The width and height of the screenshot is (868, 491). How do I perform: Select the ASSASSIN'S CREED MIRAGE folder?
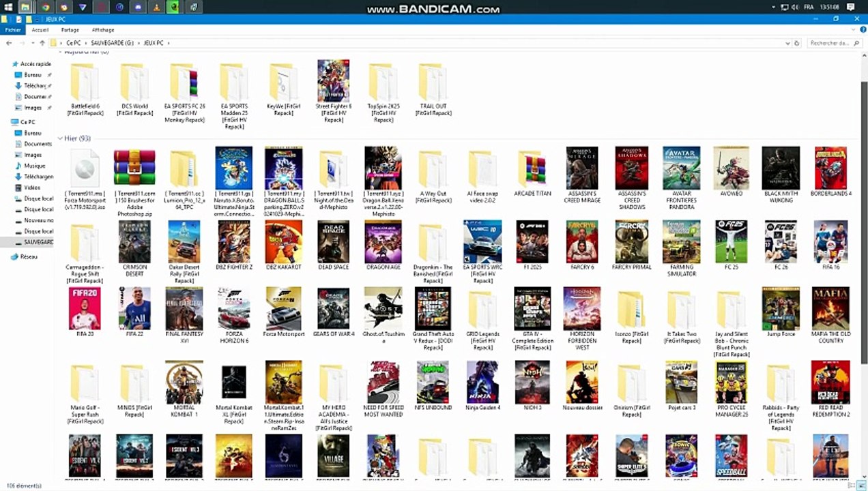tap(582, 175)
